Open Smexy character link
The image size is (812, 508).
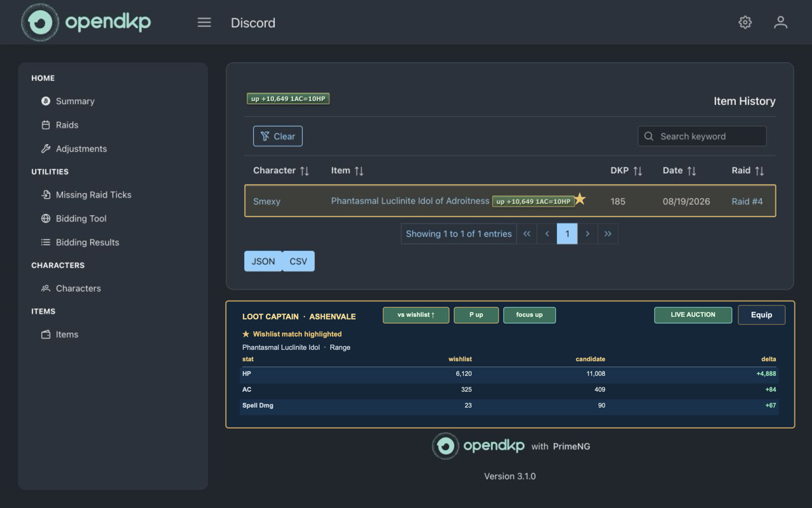coord(266,201)
